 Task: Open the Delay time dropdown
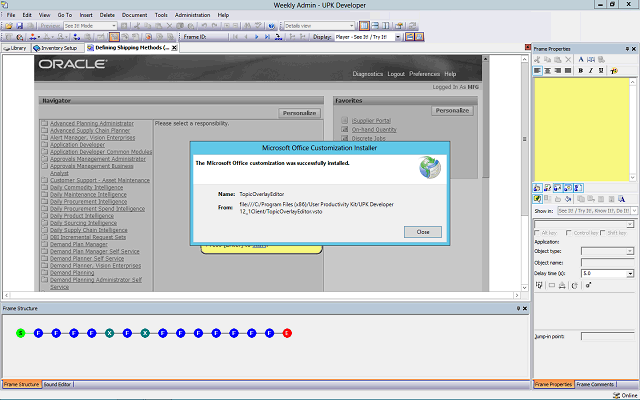click(631, 273)
